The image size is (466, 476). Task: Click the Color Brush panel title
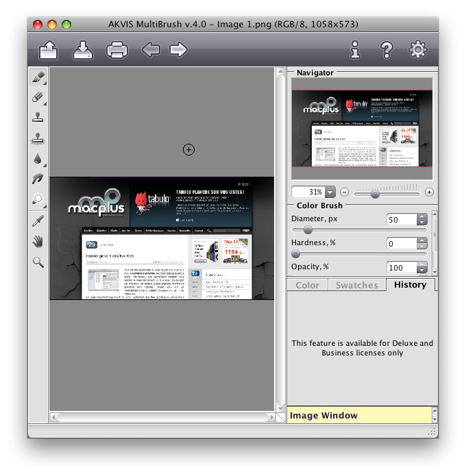[319, 205]
